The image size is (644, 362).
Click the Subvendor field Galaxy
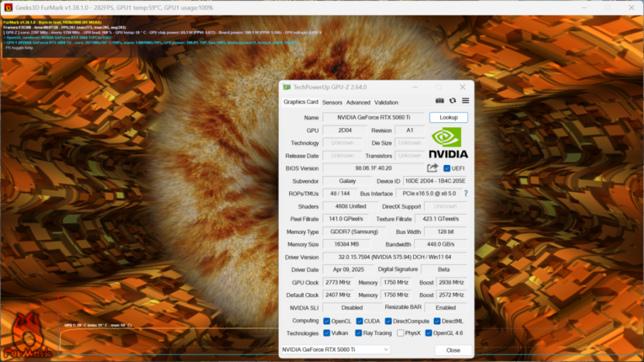pyautogui.click(x=347, y=181)
